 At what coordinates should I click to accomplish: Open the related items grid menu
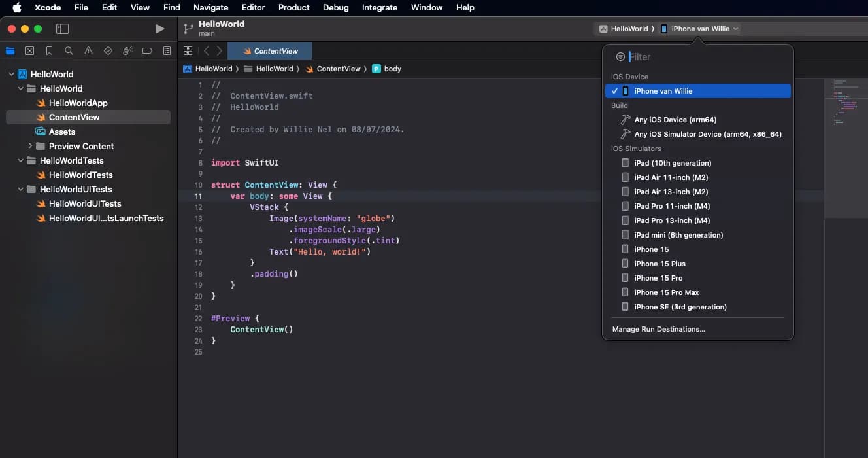pos(188,51)
